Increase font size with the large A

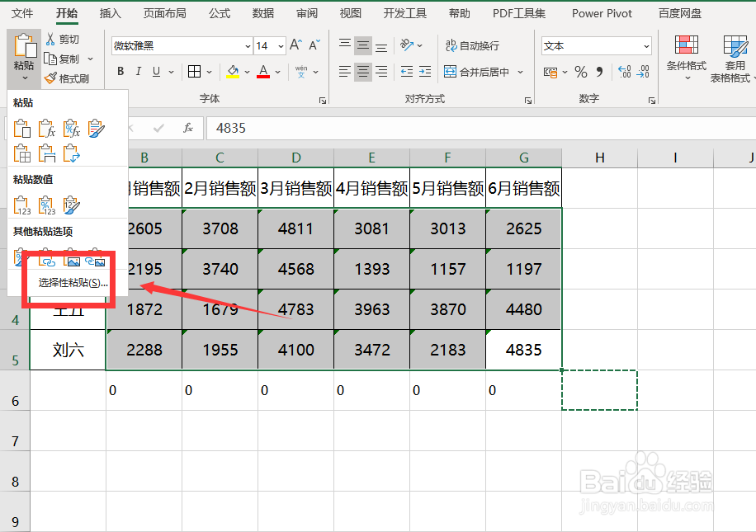tap(296, 45)
